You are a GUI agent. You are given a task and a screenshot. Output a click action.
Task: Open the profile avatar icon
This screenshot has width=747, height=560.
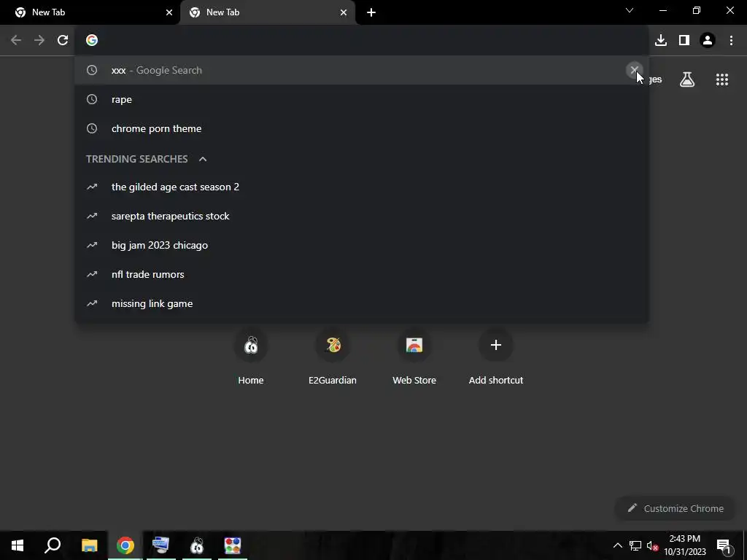[708, 41]
